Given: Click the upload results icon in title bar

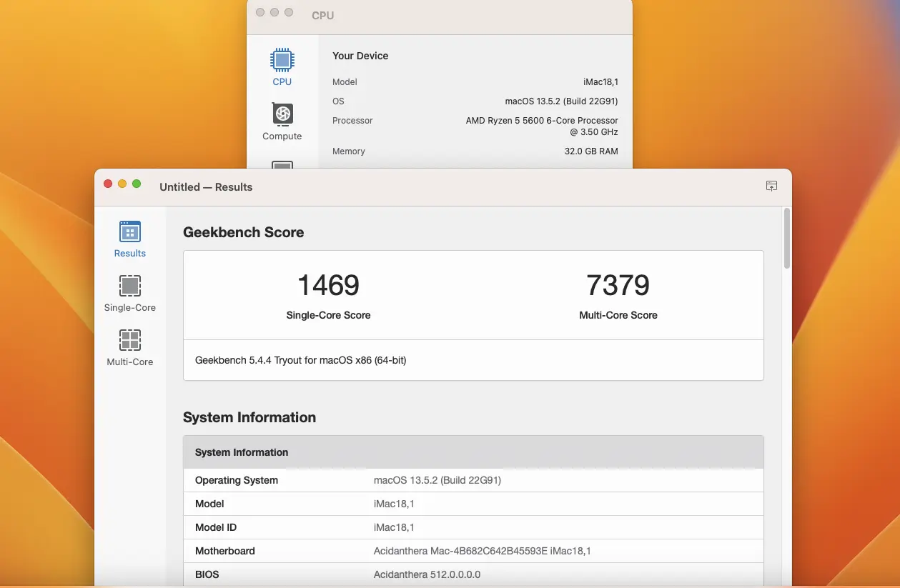Looking at the screenshot, I should [771, 186].
